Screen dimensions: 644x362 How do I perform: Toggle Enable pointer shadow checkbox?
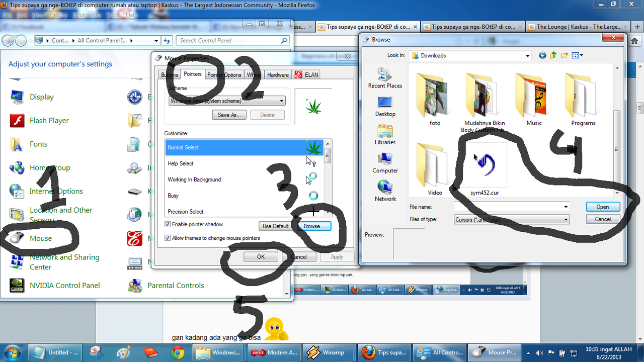168,224
